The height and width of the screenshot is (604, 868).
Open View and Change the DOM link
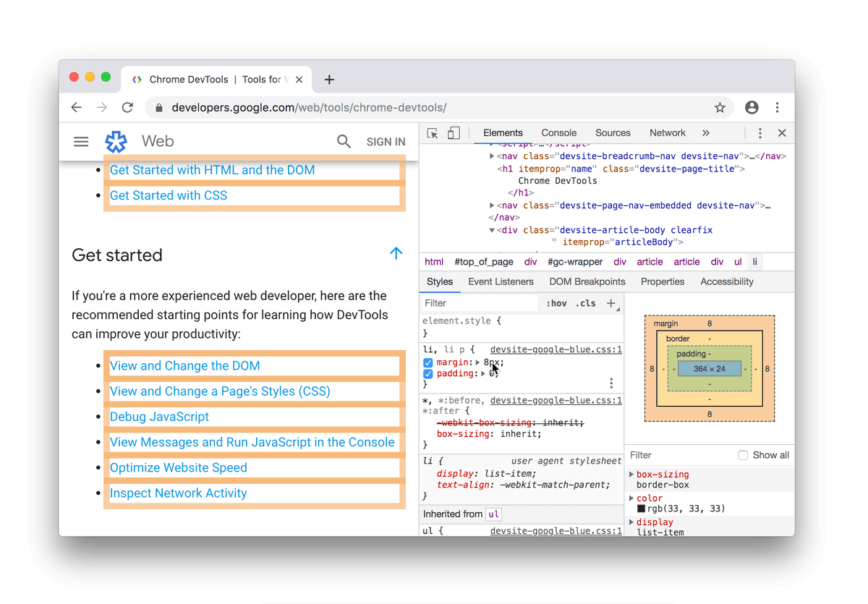click(x=185, y=366)
